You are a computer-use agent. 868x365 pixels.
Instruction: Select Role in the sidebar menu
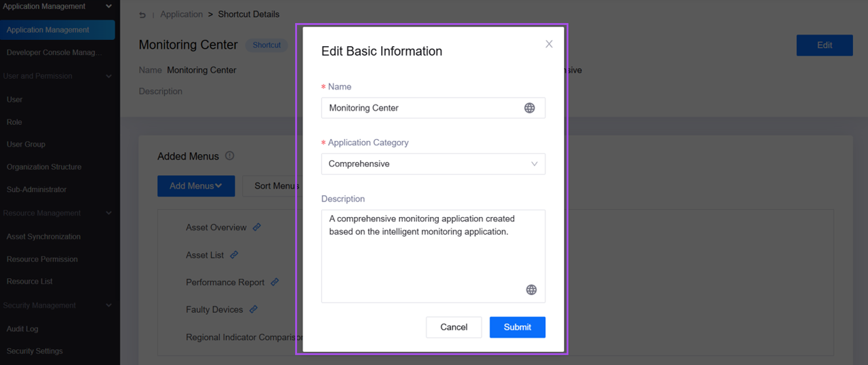pos(14,122)
